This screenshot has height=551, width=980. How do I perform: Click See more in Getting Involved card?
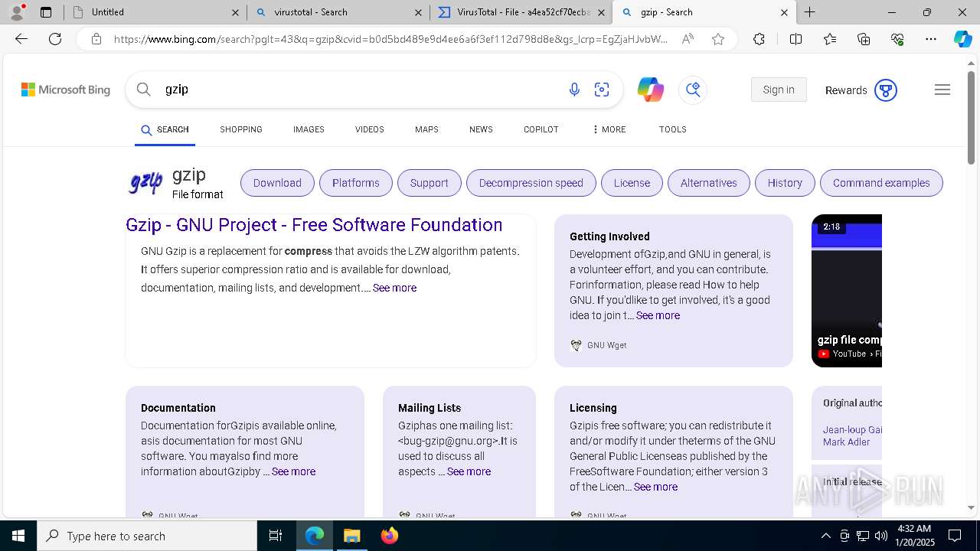pyautogui.click(x=658, y=315)
